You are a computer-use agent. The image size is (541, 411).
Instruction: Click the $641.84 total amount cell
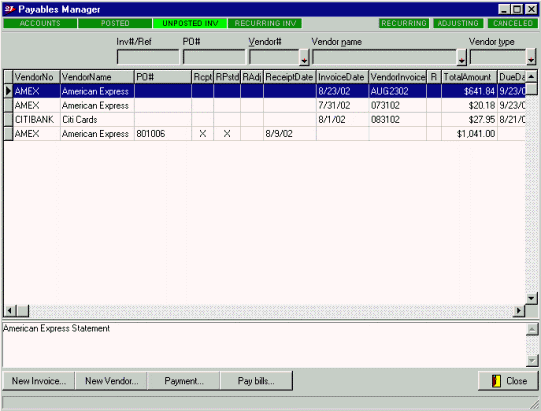469,91
